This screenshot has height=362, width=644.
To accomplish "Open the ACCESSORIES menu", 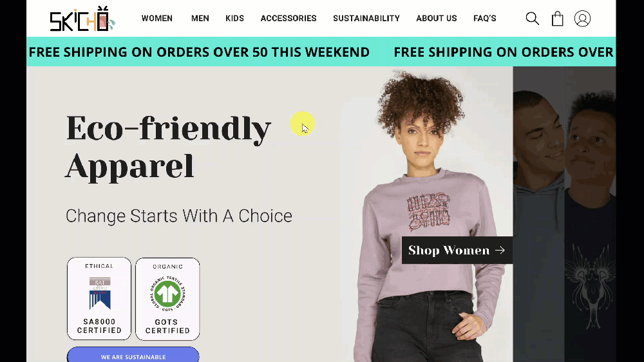I will (289, 19).
